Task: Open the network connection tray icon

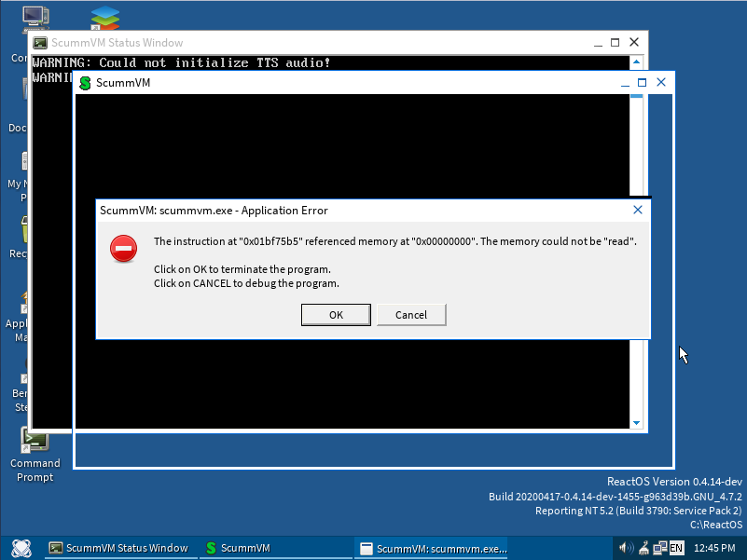Action: (660, 548)
